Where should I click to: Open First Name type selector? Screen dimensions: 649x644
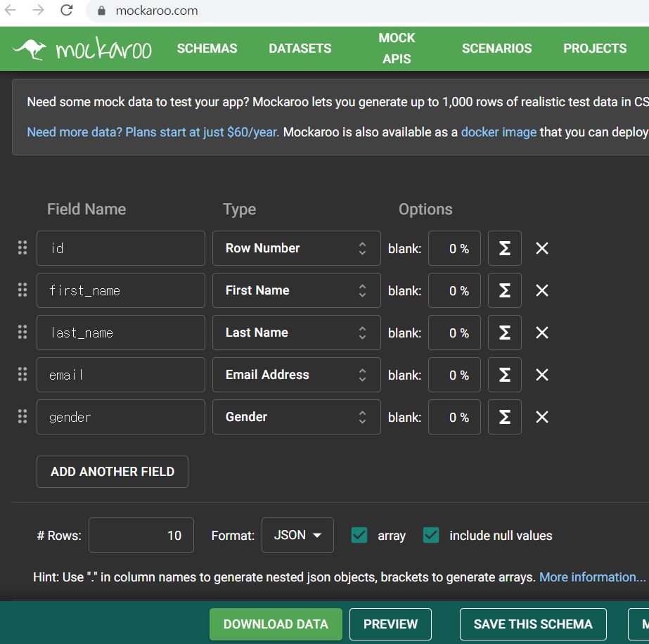[x=296, y=290]
